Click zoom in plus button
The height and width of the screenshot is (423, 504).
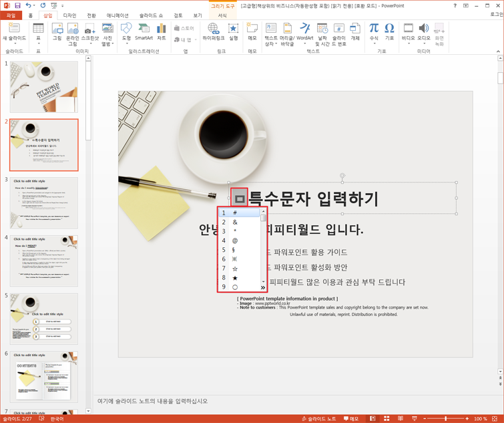tap(467, 418)
